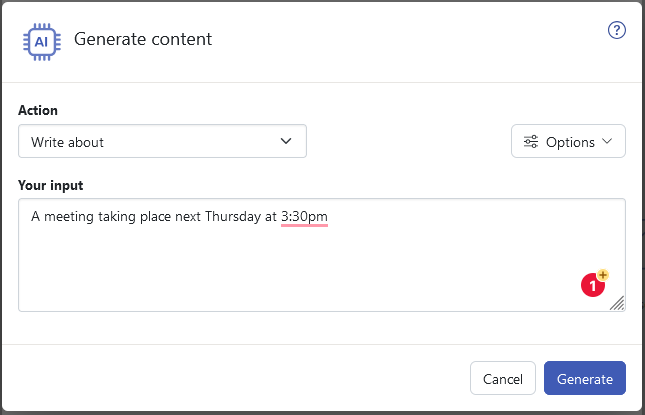Click the yellow plus badge

[603, 275]
